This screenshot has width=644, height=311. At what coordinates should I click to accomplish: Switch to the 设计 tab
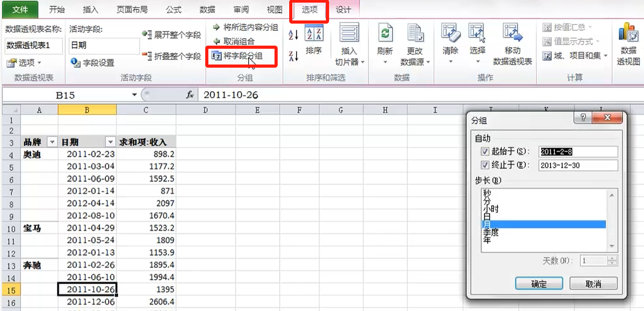point(344,10)
